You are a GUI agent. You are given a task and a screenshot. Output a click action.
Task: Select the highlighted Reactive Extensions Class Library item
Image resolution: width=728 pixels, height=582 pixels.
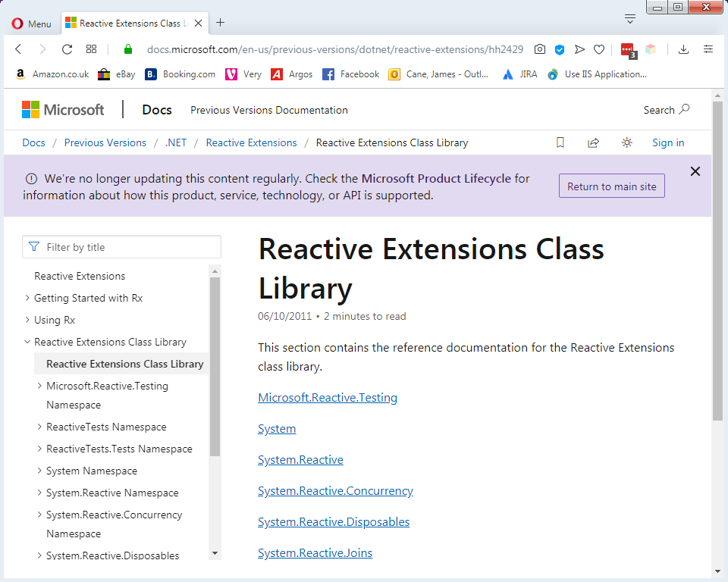[121, 364]
